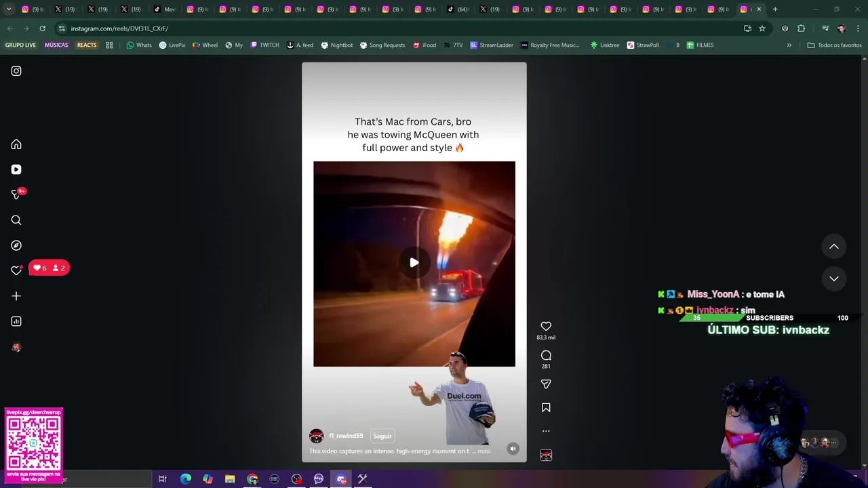The height and width of the screenshot is (488, 868).
Task: Open the Nightbot bookmark
Action: [x=336, y=45]
